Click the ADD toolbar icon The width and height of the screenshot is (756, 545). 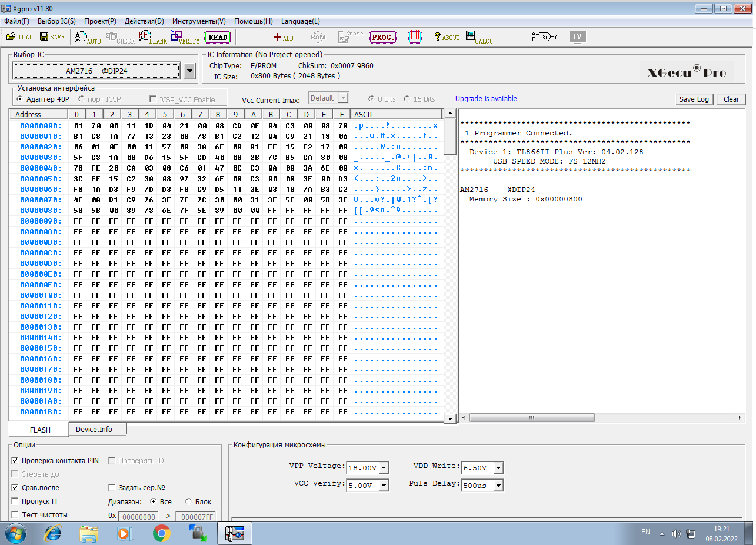pyautogui.click(x=284, y=37)
